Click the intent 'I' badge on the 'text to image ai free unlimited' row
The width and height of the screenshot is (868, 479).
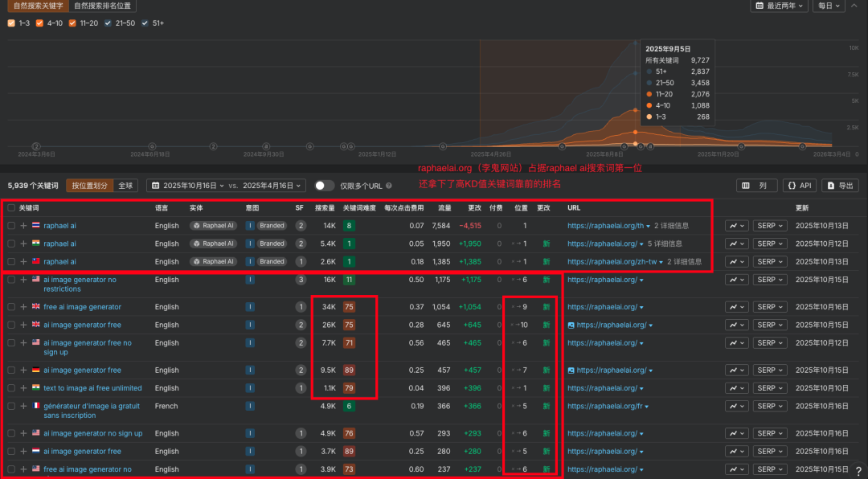click(250, 388)
